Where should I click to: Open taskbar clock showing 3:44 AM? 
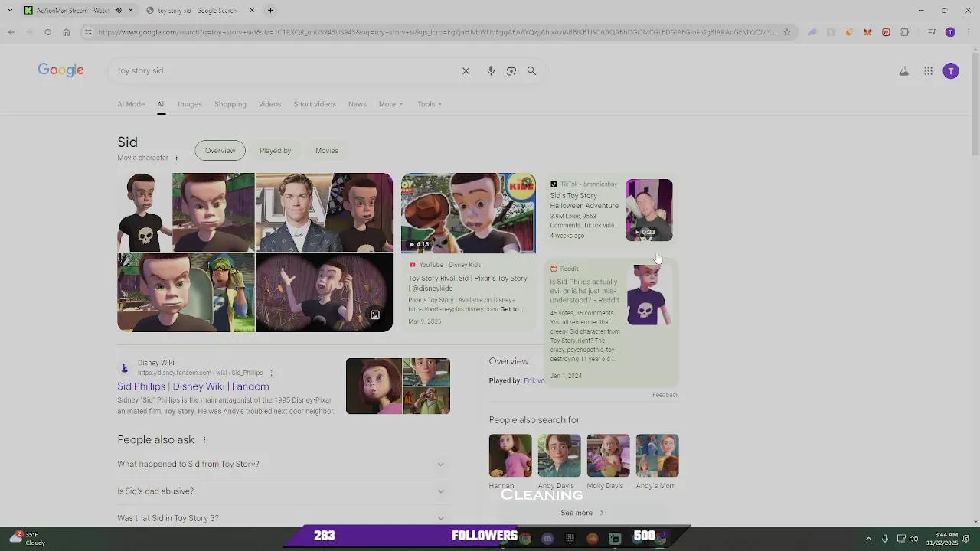[x=942, y=539]
